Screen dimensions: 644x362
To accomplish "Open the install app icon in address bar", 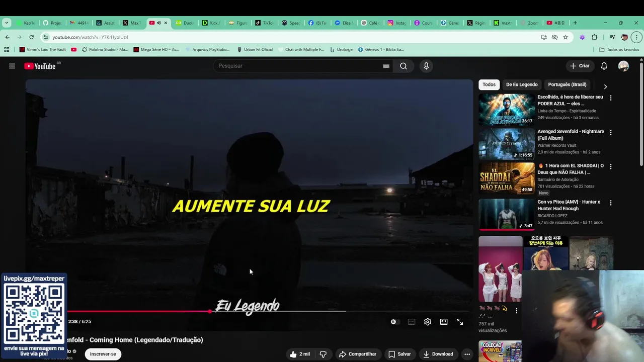I will pos(544,37).
